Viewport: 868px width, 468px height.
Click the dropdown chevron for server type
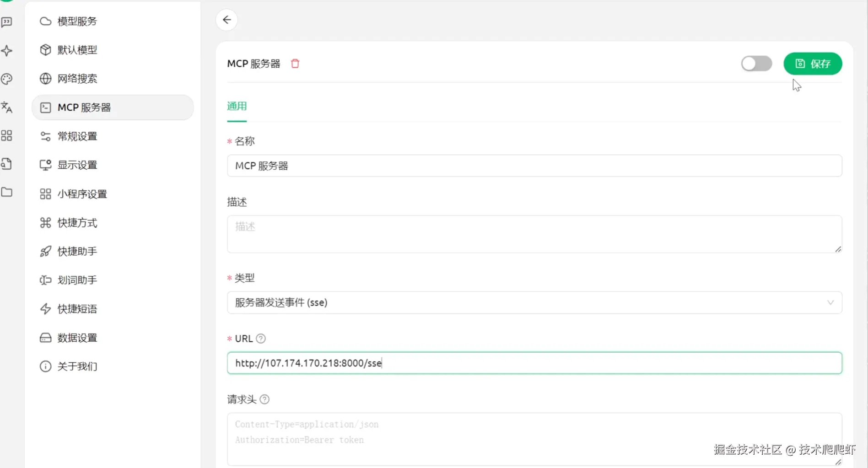[830, 302]
